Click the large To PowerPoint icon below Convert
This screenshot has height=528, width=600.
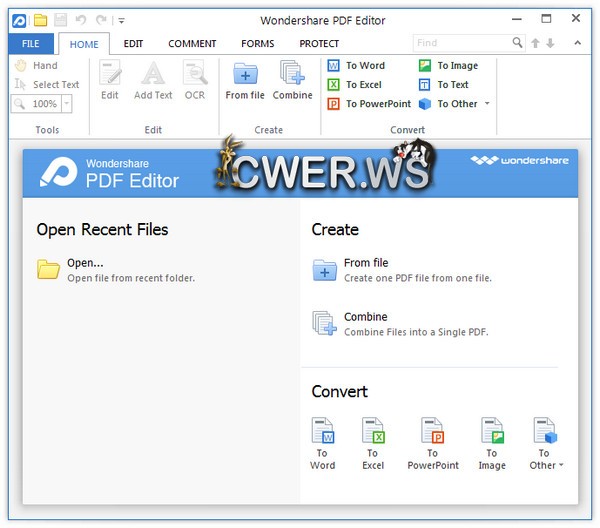pyautogui.click(x=432, y=443)
